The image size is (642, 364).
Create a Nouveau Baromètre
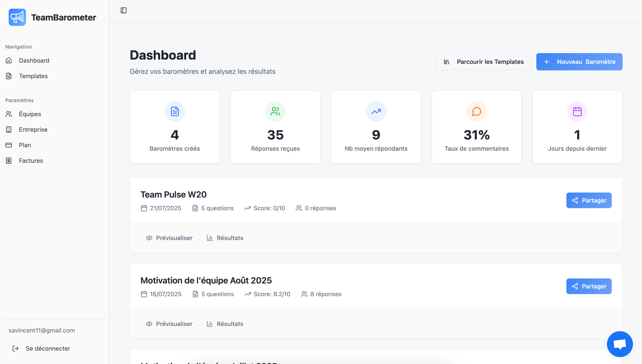pos(579,62)
